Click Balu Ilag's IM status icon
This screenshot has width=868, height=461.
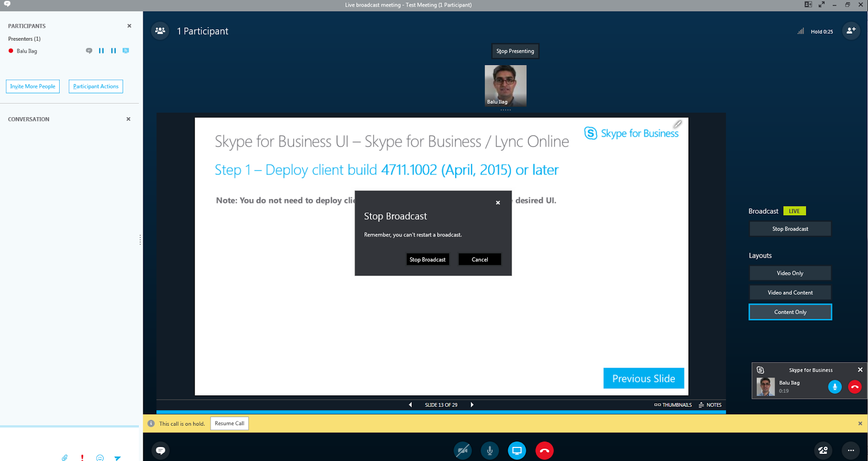89,50
